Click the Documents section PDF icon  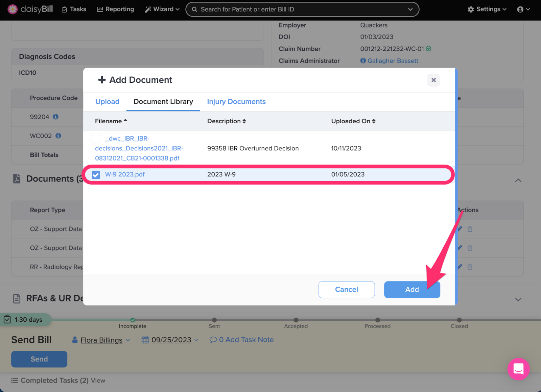coord(17,179)
